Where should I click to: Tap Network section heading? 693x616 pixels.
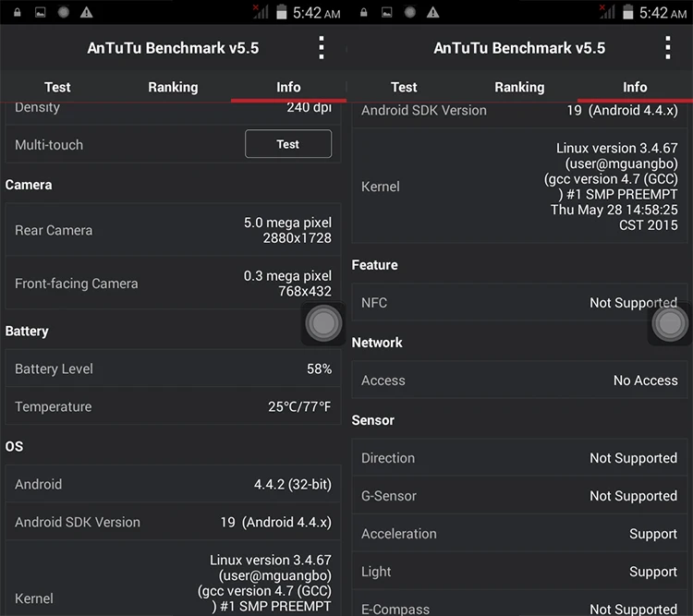pos(377,343)
